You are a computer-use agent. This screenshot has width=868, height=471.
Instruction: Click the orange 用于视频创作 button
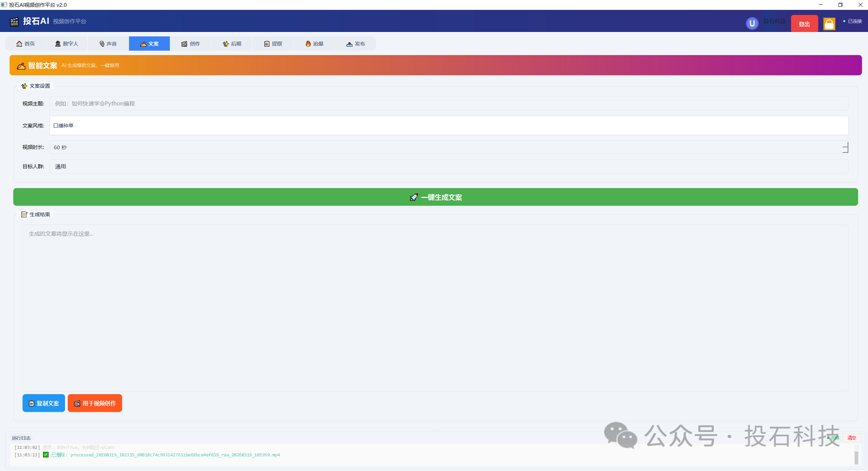(x=95, y=403)
